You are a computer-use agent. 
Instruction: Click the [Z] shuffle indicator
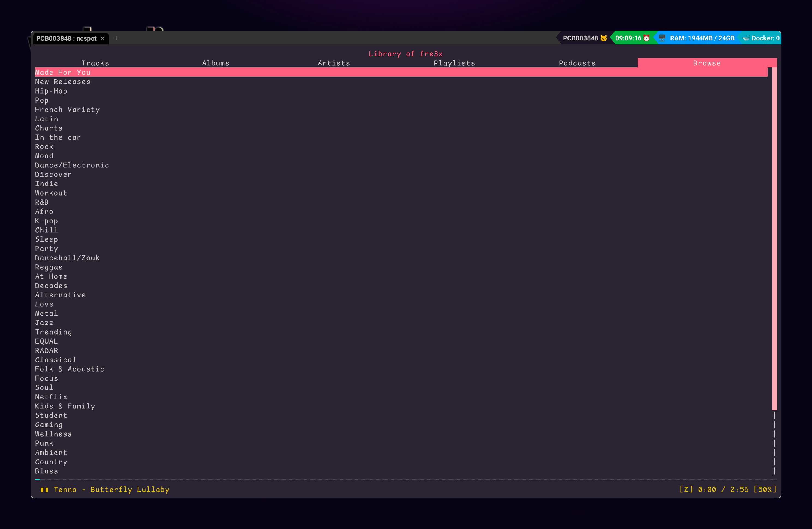(x=686, y=490)
